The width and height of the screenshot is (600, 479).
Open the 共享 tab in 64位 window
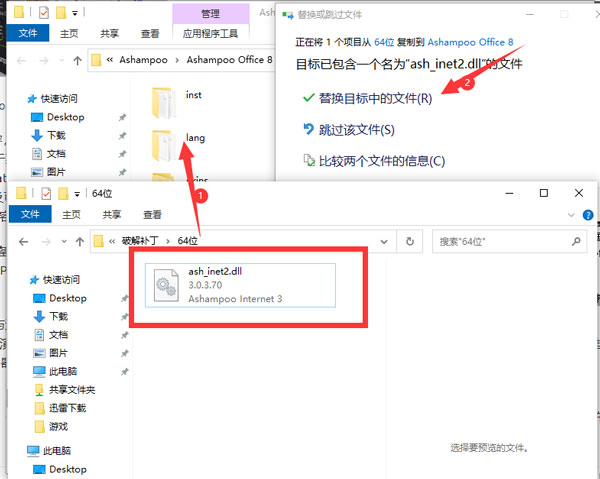pos(111,215)
